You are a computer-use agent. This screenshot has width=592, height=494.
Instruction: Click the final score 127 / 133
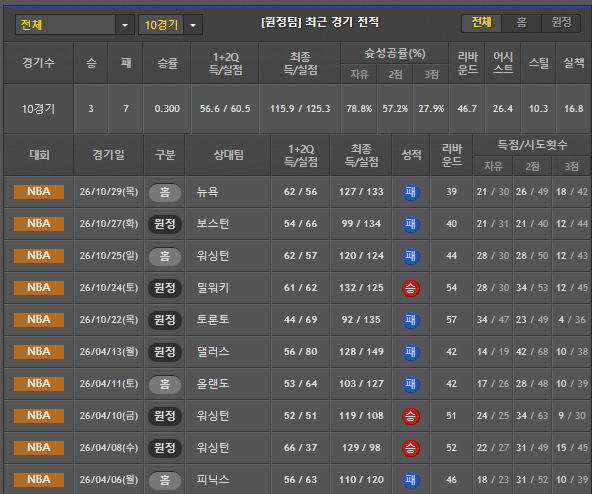pos(361,192)
